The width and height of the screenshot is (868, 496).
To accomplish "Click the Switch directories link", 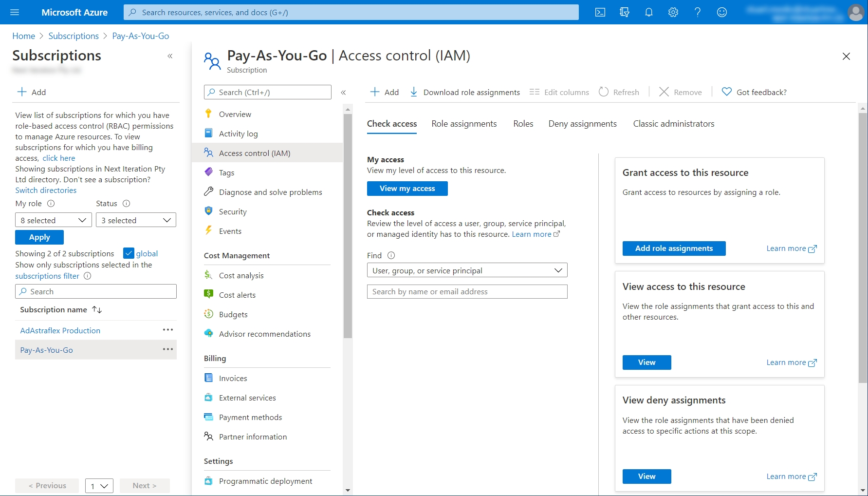I will [x=46, y=191].
